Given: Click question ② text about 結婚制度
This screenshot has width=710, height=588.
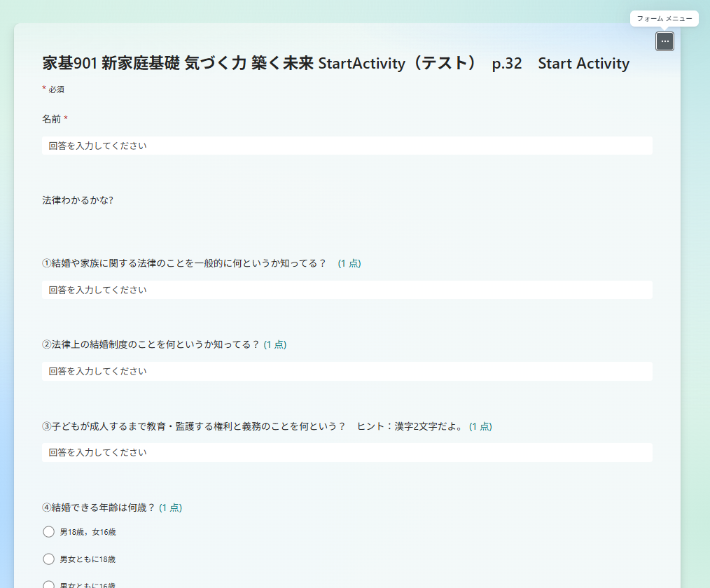Looking at the screenshot, I should pos(151,344).
